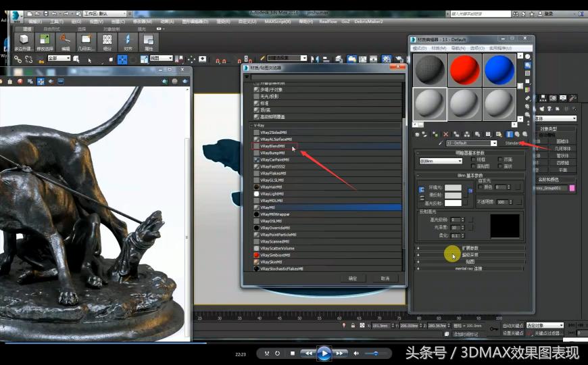Click the 高光反射 specular color swatch
588x365 pixels.
coord(453,203)
